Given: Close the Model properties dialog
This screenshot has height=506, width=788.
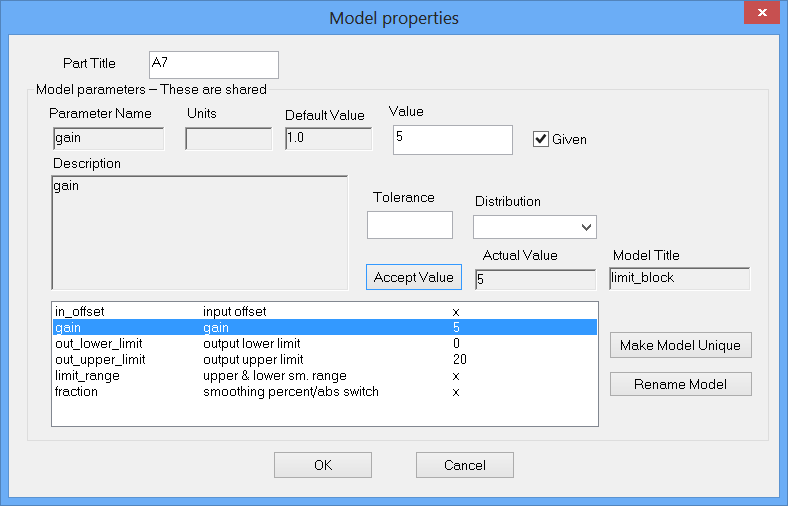Looking at the screenshot, I should 763,13.
